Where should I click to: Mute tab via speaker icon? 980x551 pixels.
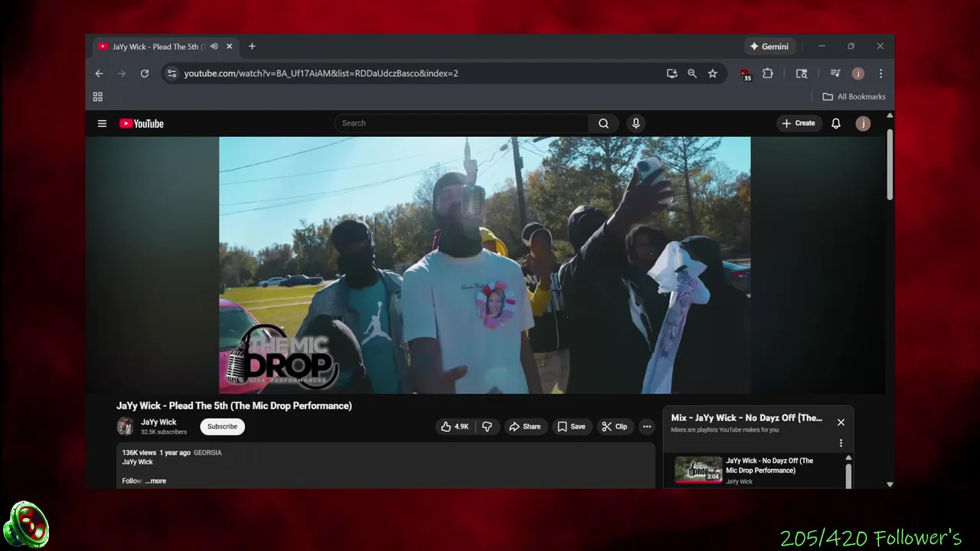click(x=214, y=46)
